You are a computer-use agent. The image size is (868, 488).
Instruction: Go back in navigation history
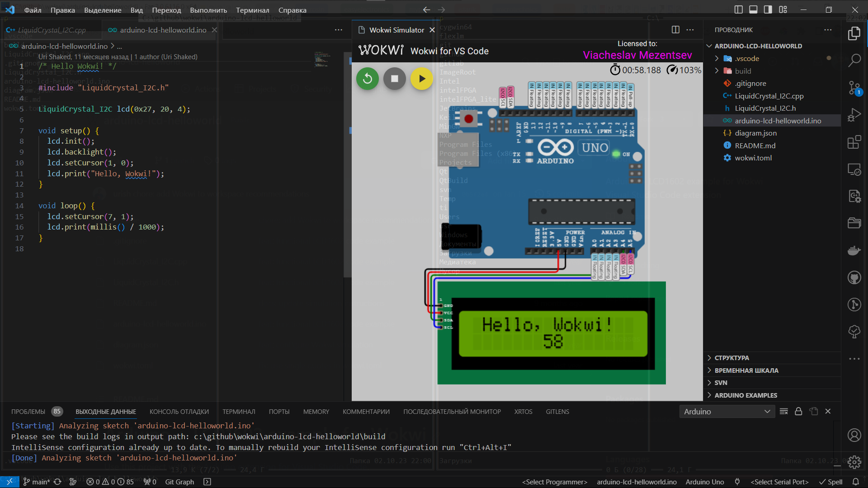(426, 9)
